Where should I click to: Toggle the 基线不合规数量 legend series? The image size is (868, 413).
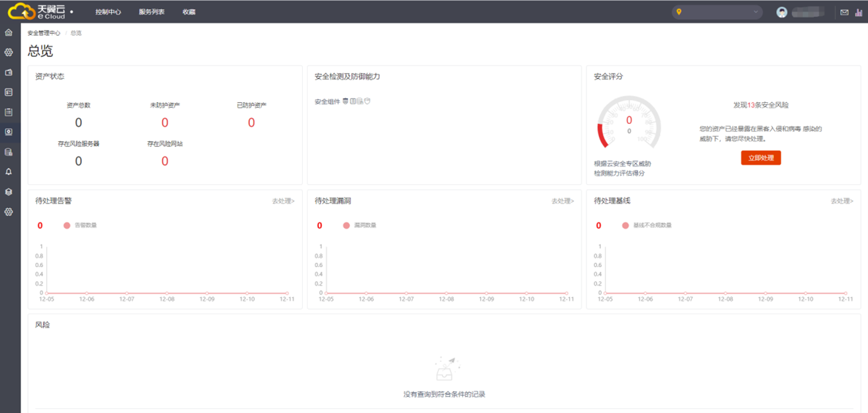(646, 225)
